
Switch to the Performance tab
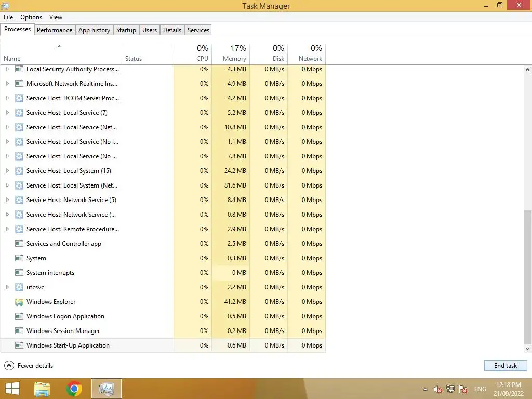click(54, 30)
